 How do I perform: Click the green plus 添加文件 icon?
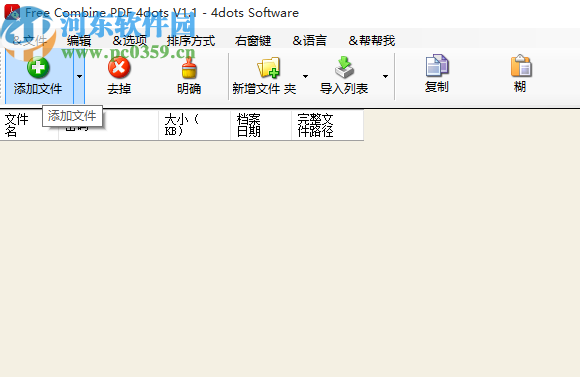point(38,67)
